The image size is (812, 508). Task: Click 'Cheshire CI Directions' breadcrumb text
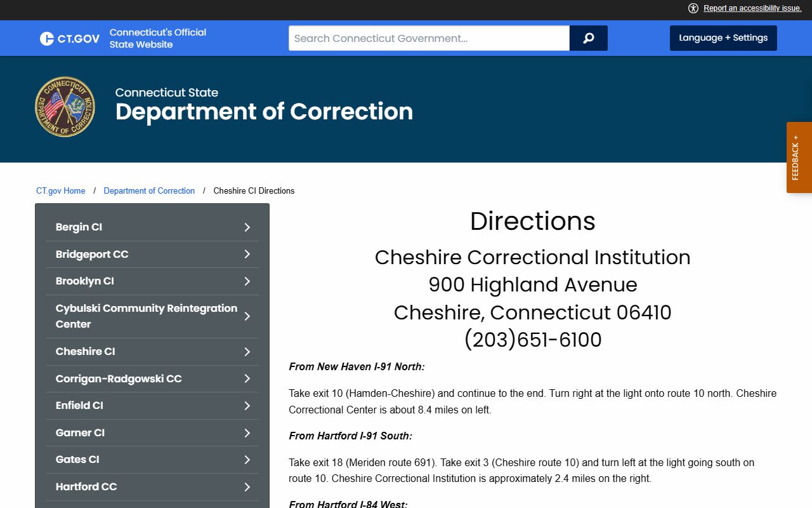(254, 190)
